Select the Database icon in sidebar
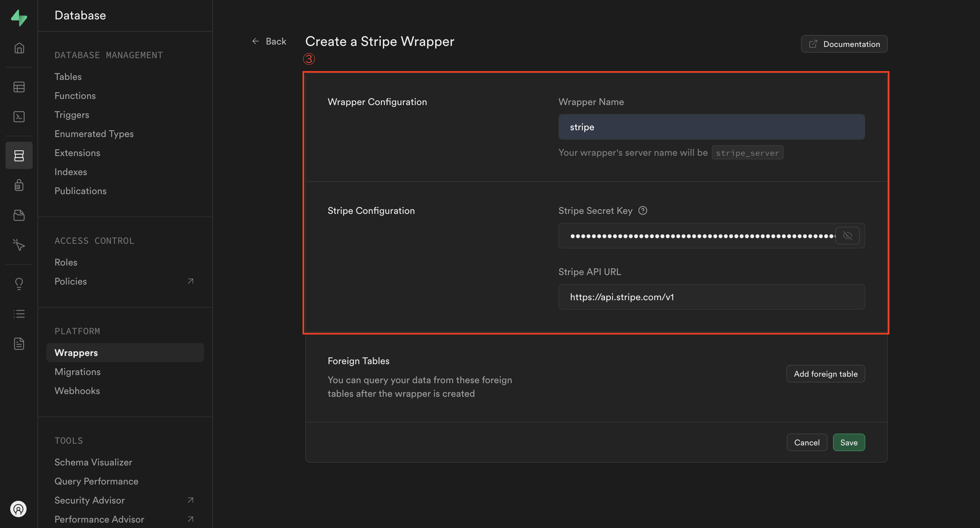 pyautogui.click(x=19, y=155)
